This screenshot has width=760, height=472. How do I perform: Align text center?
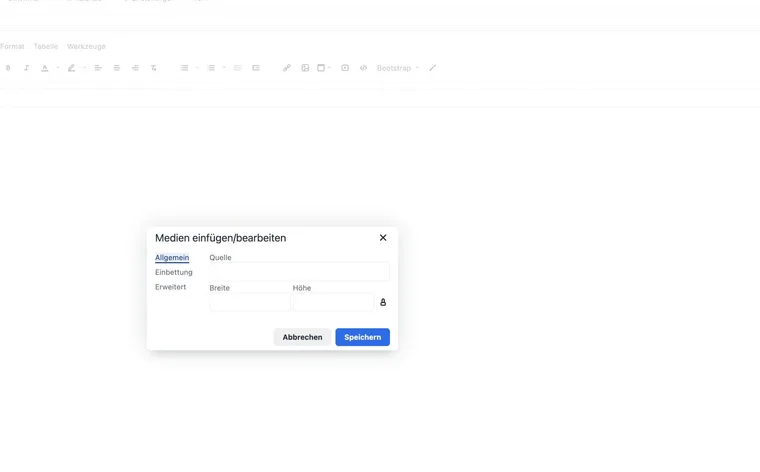tap(116, 68)
